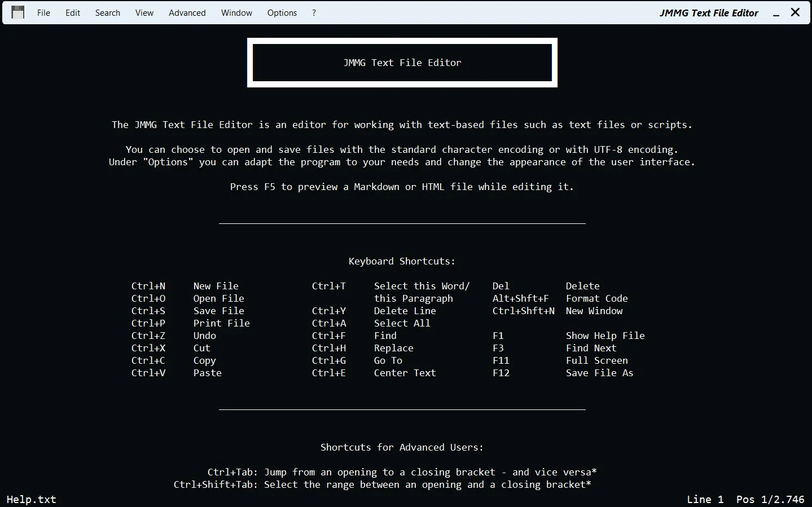The image size is (812, 507).
Task: Open the Options menu
Action: (282, 12)
